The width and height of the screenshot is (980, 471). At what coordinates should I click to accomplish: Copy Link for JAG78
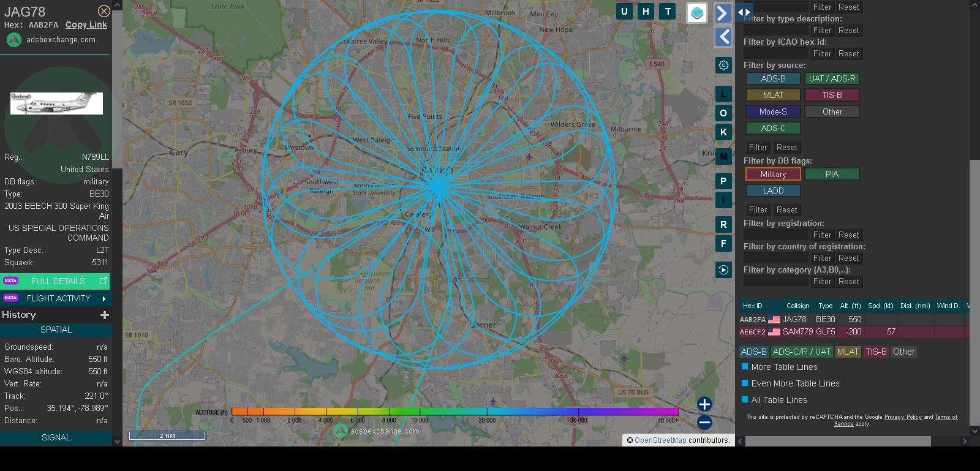coord(86,24)
